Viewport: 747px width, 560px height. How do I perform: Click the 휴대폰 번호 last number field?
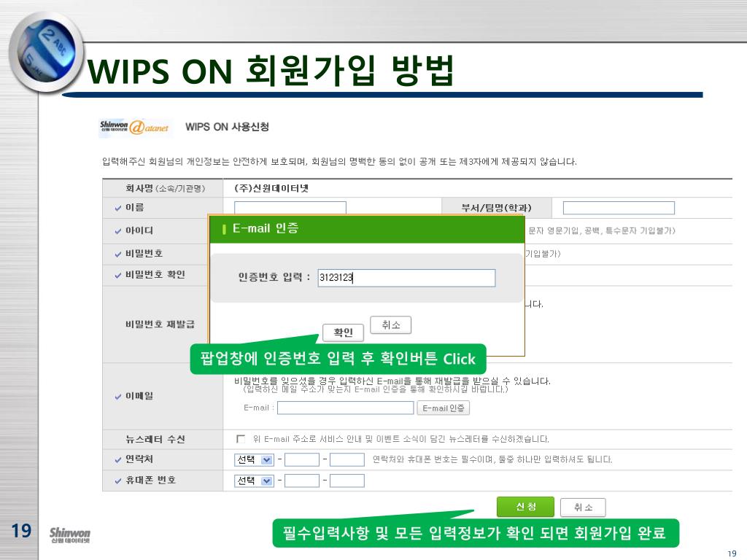347,481
